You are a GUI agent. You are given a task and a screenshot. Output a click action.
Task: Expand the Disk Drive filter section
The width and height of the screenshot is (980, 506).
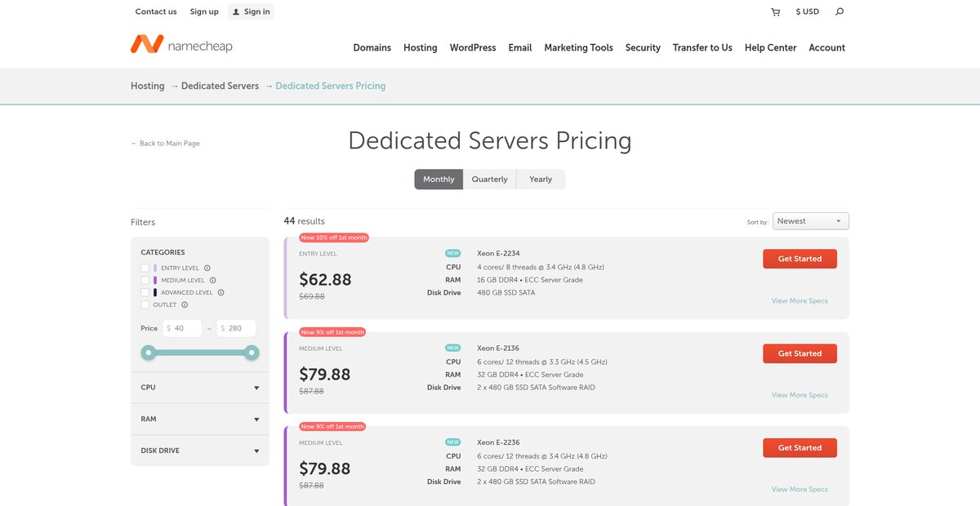(x=200, y=451)
